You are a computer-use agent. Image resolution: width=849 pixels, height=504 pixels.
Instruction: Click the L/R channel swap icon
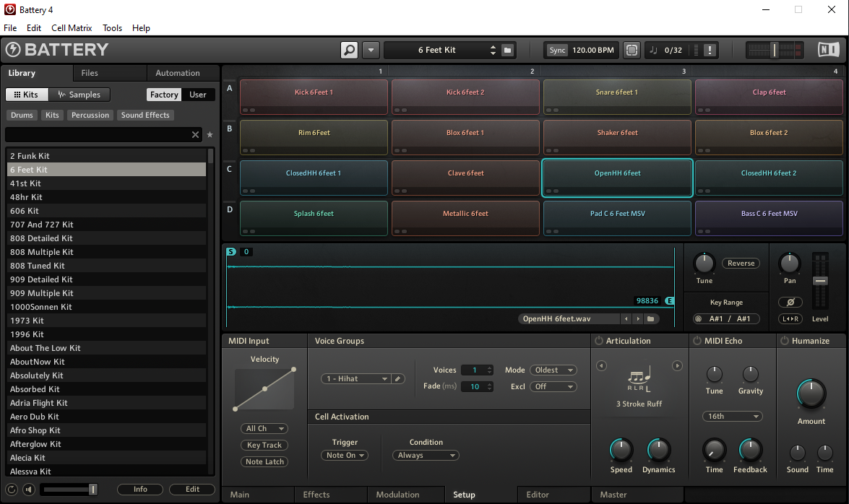pyautogui.click(x=790, y=318)
